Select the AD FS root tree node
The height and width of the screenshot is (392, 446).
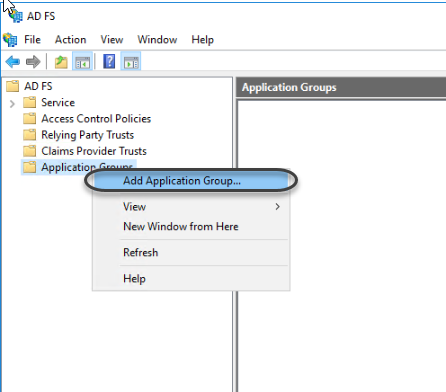(x=38, y=86)
